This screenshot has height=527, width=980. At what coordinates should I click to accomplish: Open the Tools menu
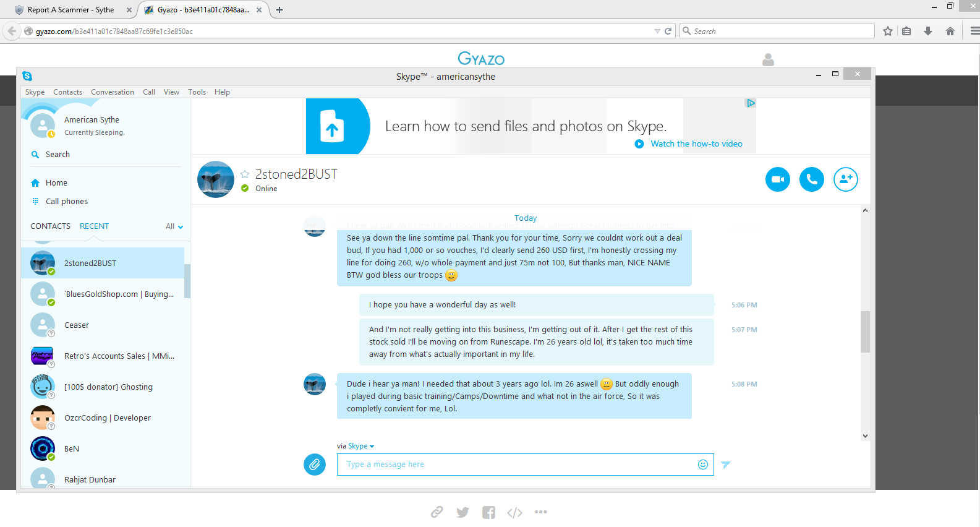coord(197,92)
